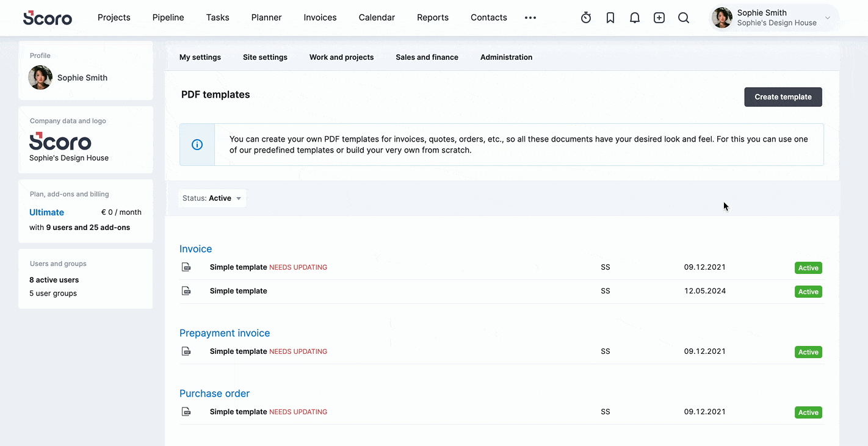Image resolution: width=868 pixels, height=446 pixels.
Task: Click the blue info icon in the notice box
Action: click(197, 145)
